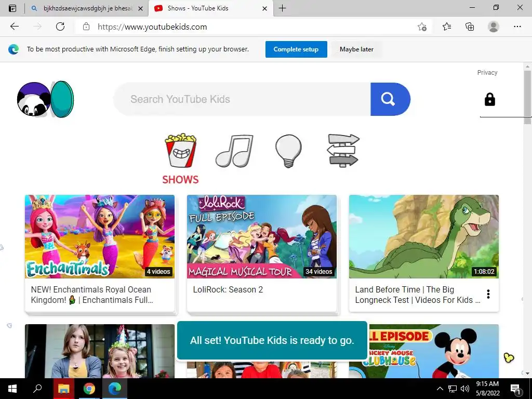
Task: Open Windows taskbar search
Action: (37, 389)
